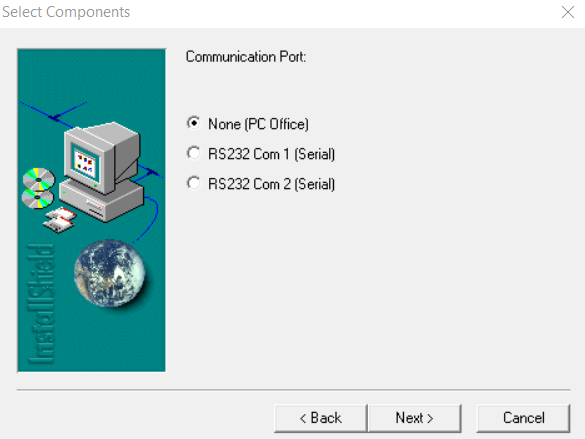
Task: Close the Select Components dialog
Action: pos(568,12)
